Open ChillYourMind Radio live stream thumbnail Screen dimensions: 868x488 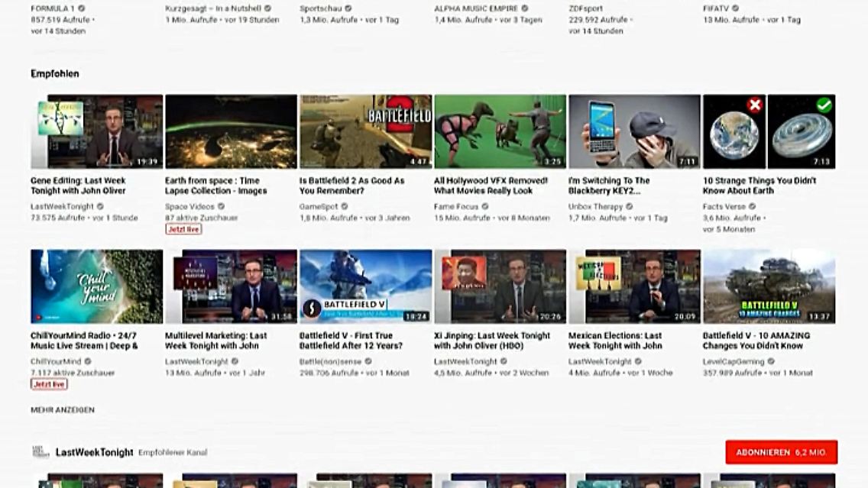point(97,286)
